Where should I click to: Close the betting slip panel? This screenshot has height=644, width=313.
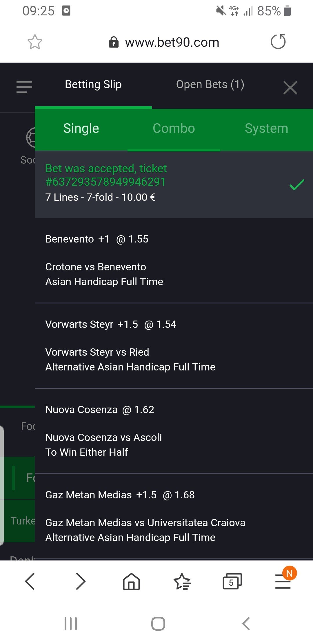pyautogui.click(x=290, y=88)
